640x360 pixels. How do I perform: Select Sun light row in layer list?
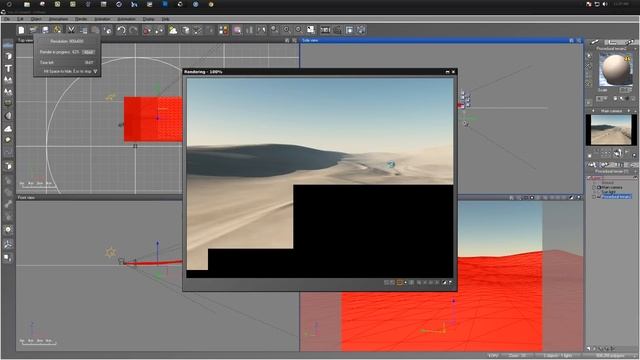tap(609, 192)
